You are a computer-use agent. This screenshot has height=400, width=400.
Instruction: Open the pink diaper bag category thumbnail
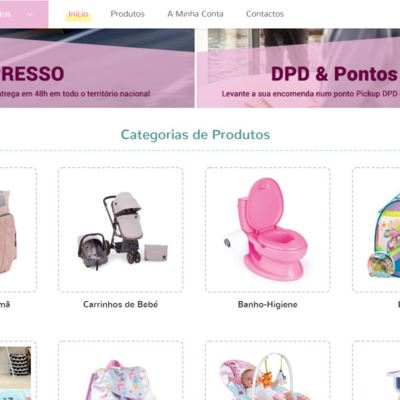tap(18, 230)
